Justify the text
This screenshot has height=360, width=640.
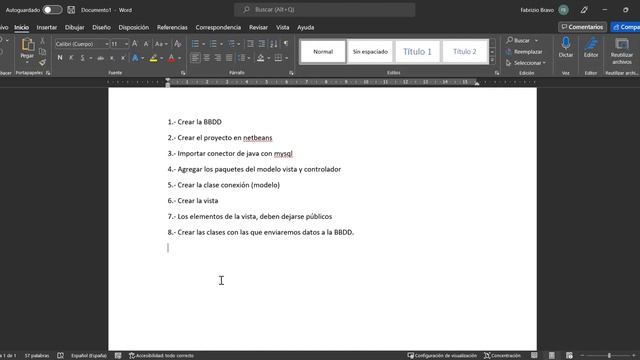pyautogui.click(x=229, y=58)
